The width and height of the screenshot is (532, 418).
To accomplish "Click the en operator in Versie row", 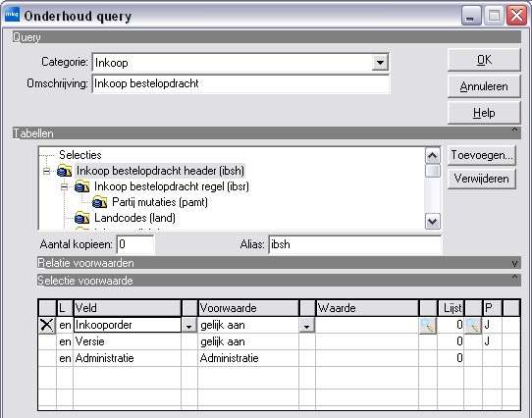I will pos(65,341).
